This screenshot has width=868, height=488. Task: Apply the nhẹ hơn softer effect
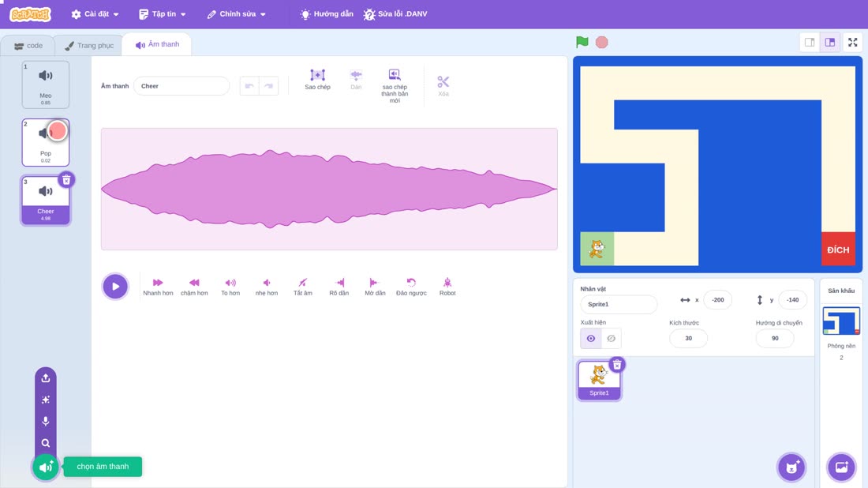pos(266,287)
